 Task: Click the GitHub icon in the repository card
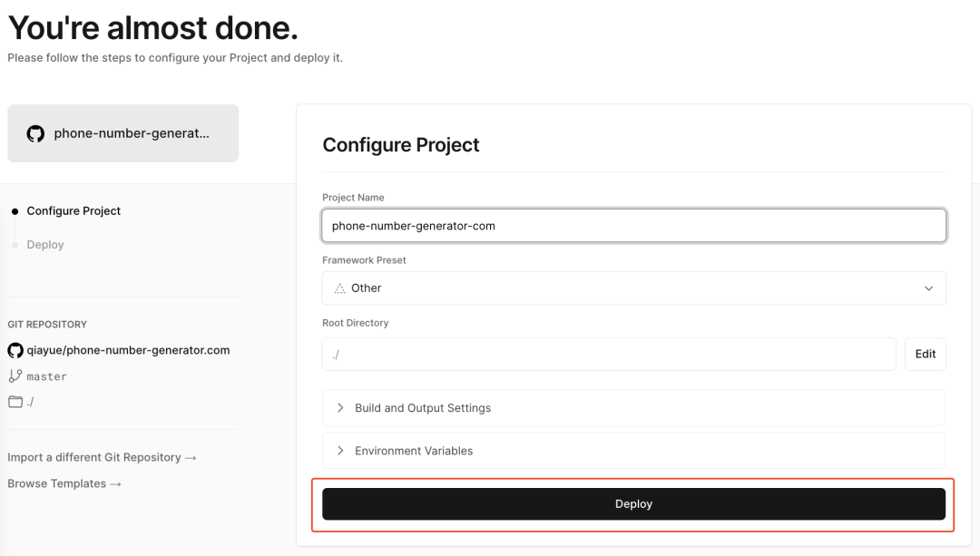point(35,133)
